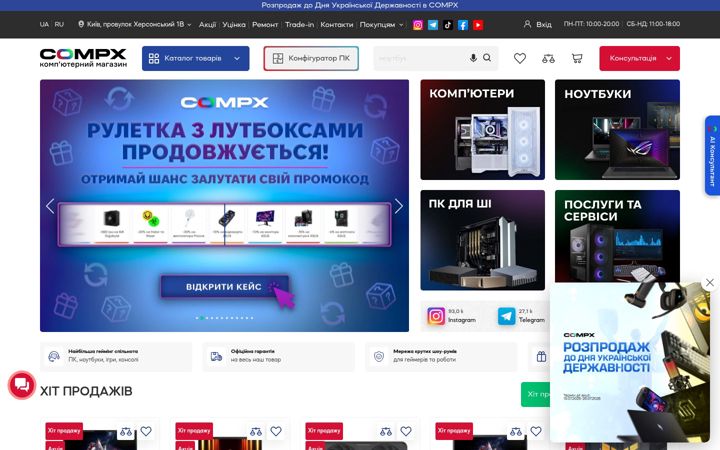
Task: Click the Офіційна гарантія info block
Action: click(279, 356)
